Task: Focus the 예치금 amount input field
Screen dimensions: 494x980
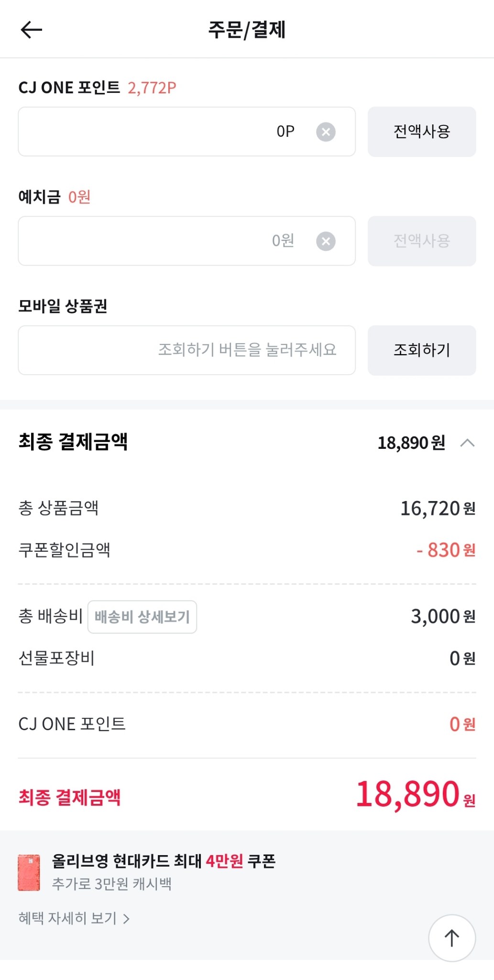Action: point(163,241)
